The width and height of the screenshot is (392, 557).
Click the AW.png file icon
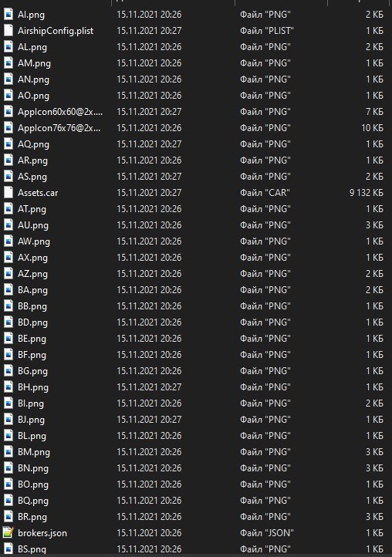tap(8, 241)
